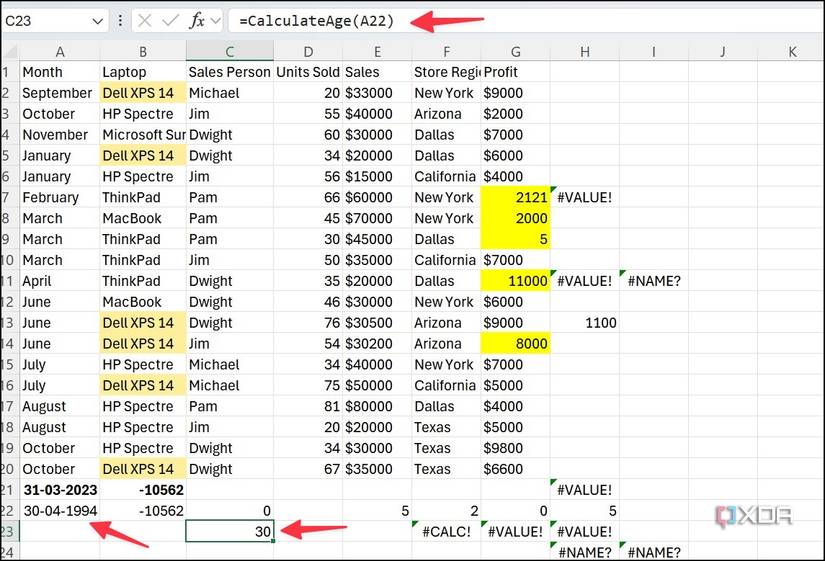Select column D header
825x561 pixels.
click(x=308, y=52)
